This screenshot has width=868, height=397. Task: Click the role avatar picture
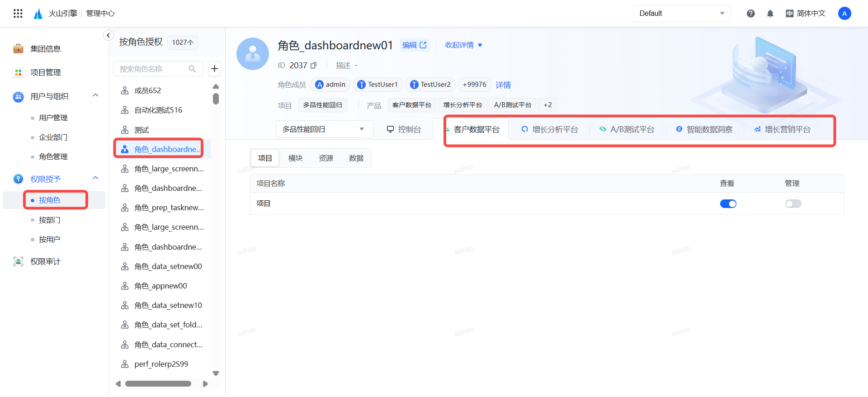pos(253,54)
